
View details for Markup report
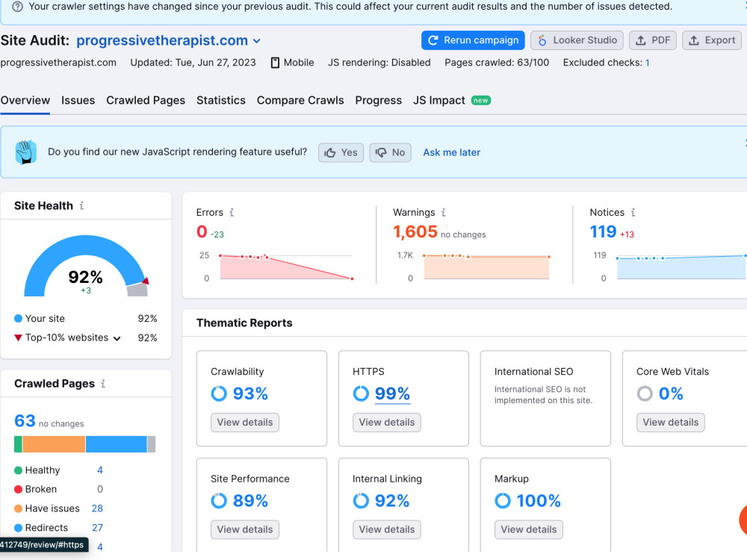point(529,529)
